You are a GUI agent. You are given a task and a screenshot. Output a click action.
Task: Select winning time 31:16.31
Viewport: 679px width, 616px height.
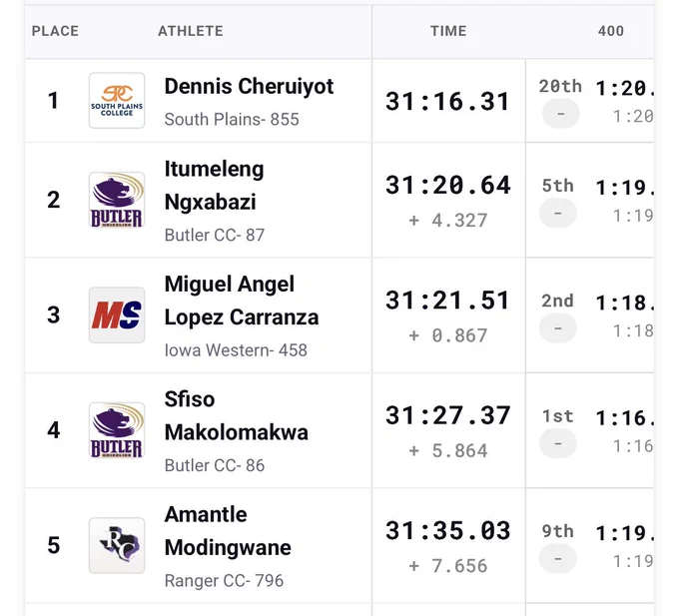coord(447,102)
